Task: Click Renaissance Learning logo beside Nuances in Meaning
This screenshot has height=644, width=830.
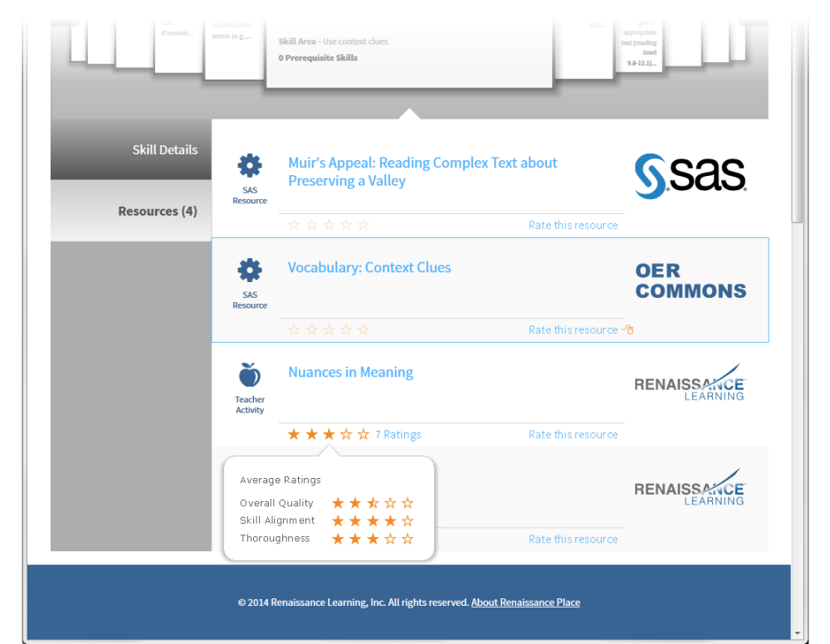Action: (x=690, y=383)
